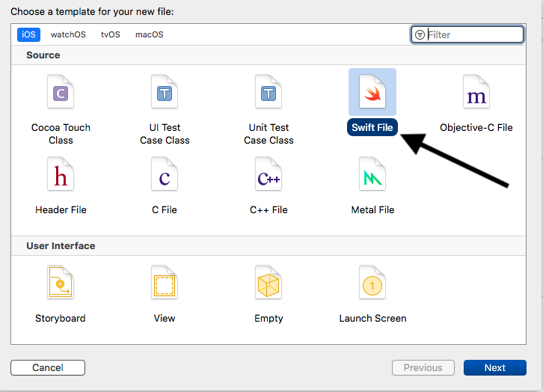Select the Metal File template icon

[372, 174]
